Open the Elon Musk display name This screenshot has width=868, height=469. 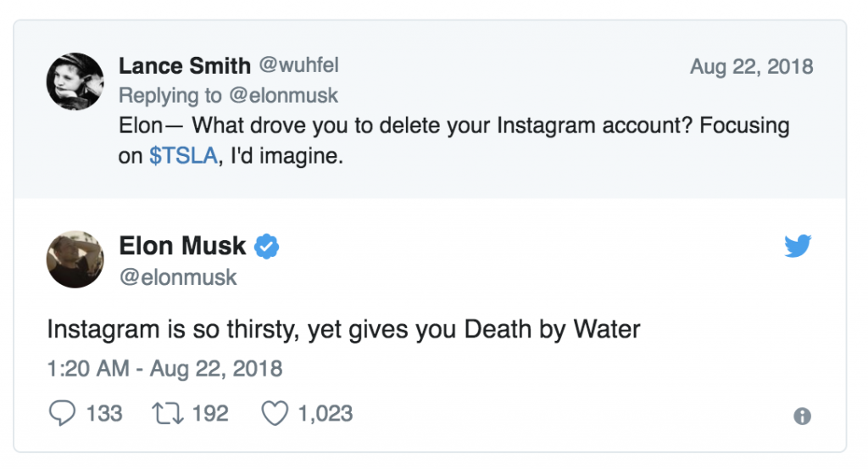[x=182, y=245]
